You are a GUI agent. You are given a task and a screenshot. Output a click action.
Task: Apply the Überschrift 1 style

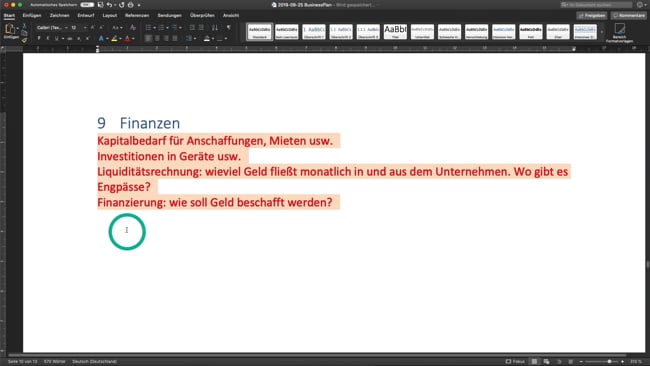(314, 32)
